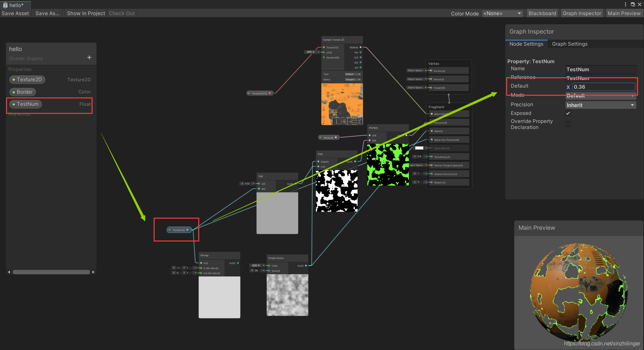This screenshot has width=644, height=350.
Task: Select the Border property in Blackboard
Action: pyautogui.click(x=22, y=92)
